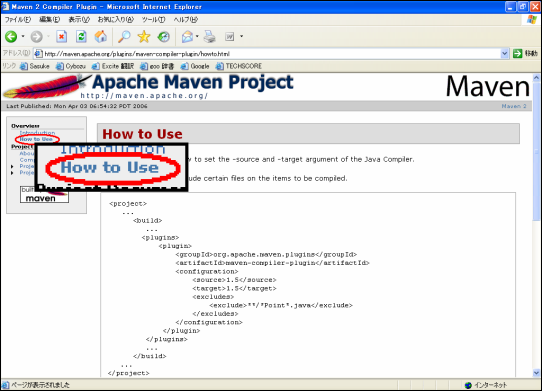Click the IE title bar page icon
542x391 pixels.
[6, 7]
